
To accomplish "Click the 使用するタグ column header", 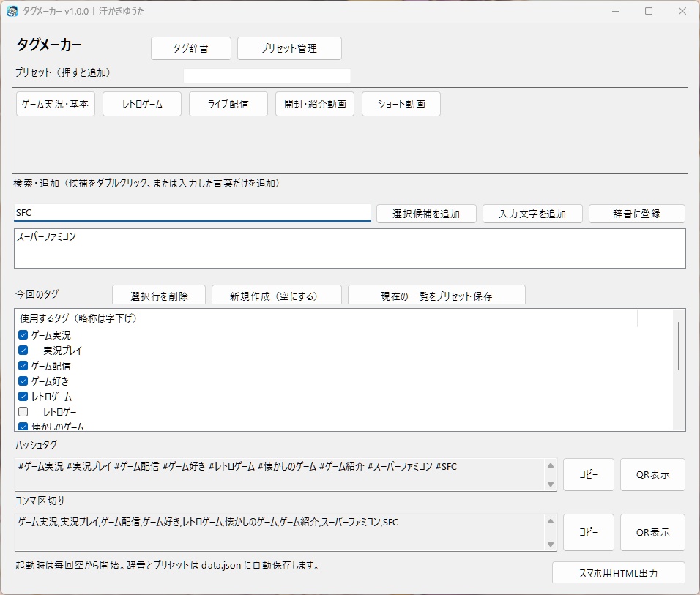I will pos(327,318).
